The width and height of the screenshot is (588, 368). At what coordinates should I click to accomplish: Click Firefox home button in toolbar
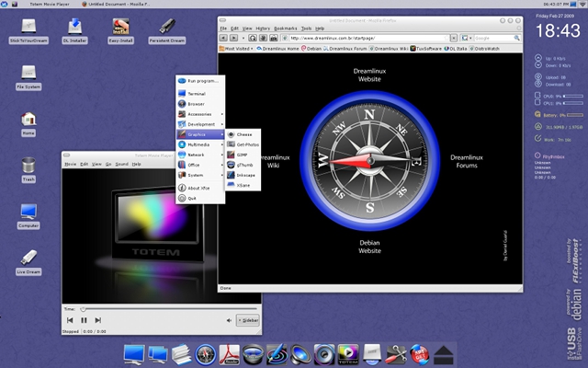tap(274, 38)
